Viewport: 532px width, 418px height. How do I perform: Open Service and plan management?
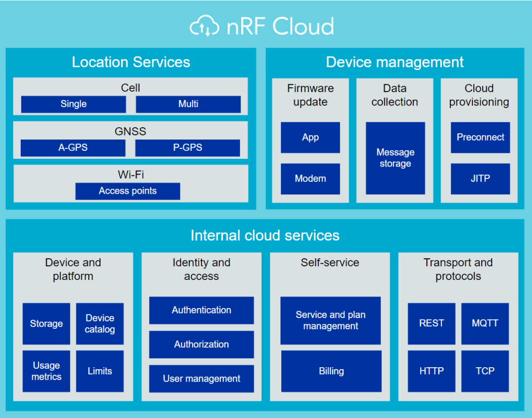coord(330,320)
